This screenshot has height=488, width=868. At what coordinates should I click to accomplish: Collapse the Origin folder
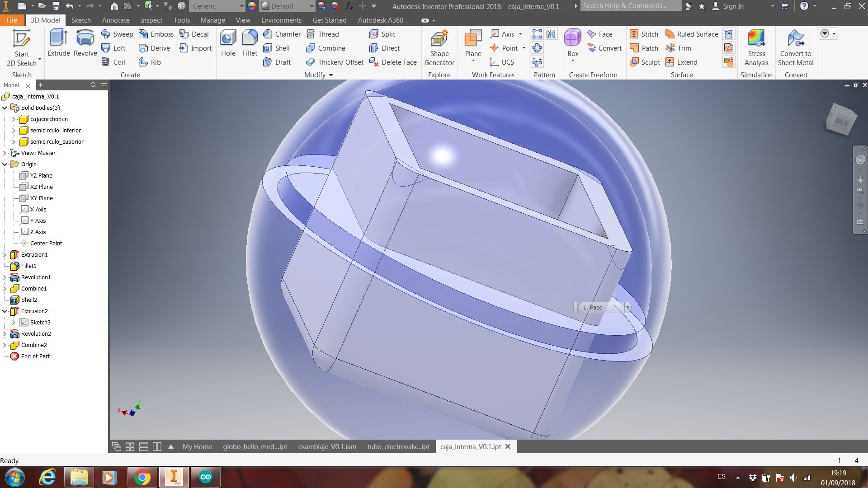5,164
